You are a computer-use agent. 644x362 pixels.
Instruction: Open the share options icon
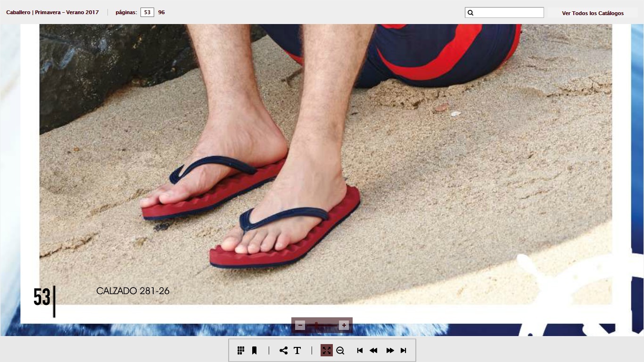point(283,350)
